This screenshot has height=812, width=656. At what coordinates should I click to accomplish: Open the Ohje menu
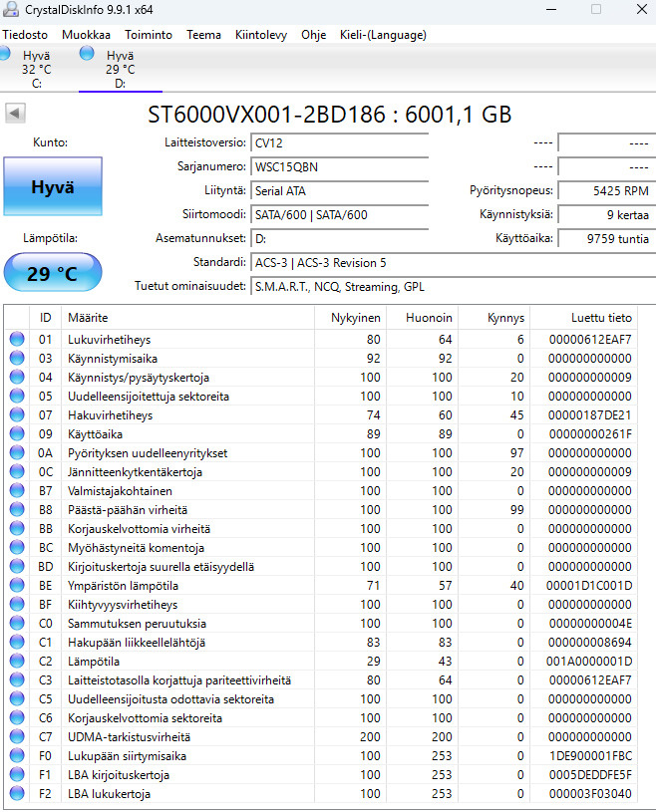tap(313, 35)
